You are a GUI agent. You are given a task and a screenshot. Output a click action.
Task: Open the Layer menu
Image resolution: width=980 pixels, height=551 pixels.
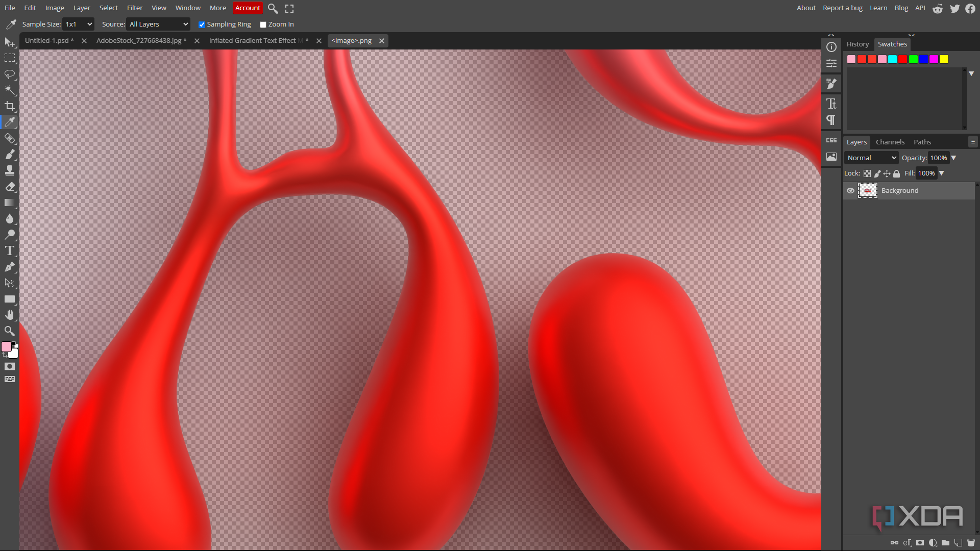coord(82,8)
